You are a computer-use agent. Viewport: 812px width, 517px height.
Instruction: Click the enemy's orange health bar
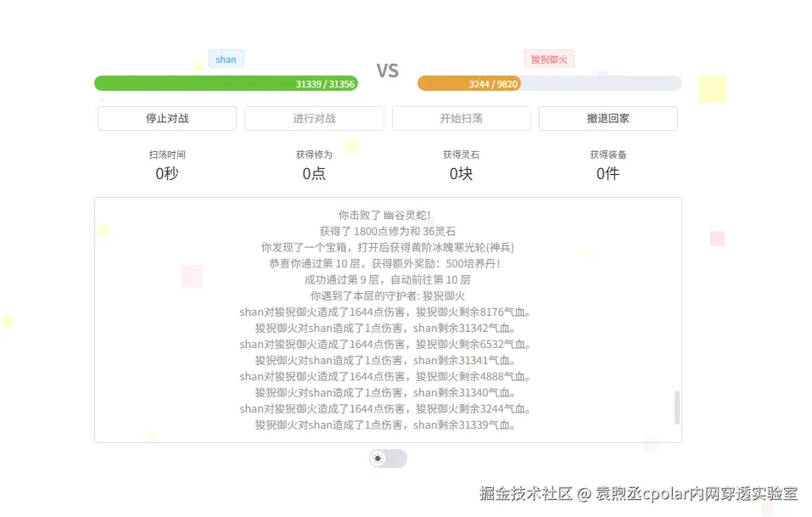(469, 83)
